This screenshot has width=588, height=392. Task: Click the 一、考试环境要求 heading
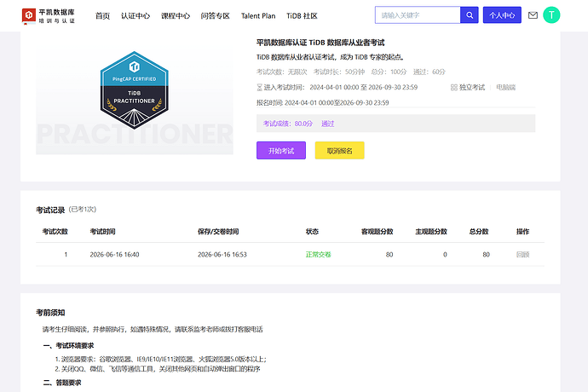click(69, 345)
